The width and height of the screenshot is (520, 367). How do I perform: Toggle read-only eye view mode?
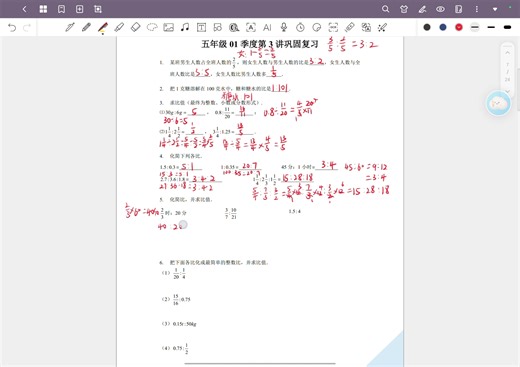tap(440, 9)
